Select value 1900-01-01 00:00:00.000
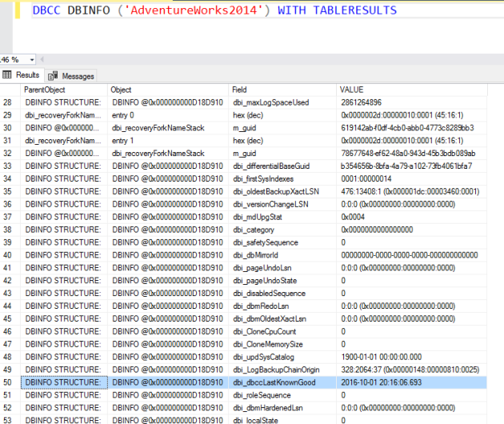 412,357
